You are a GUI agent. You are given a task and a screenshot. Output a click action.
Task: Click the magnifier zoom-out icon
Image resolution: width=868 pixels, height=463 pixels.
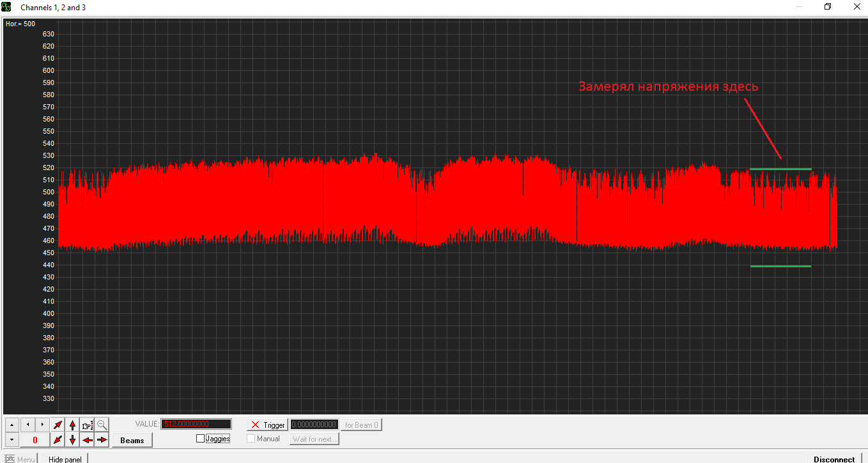pyautogui.click(x=102, y=425)
